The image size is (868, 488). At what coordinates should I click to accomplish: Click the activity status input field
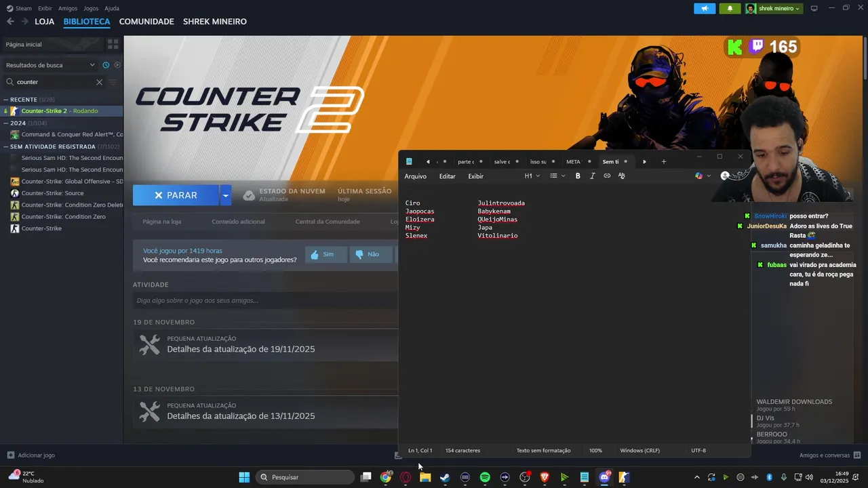(265, 301)
